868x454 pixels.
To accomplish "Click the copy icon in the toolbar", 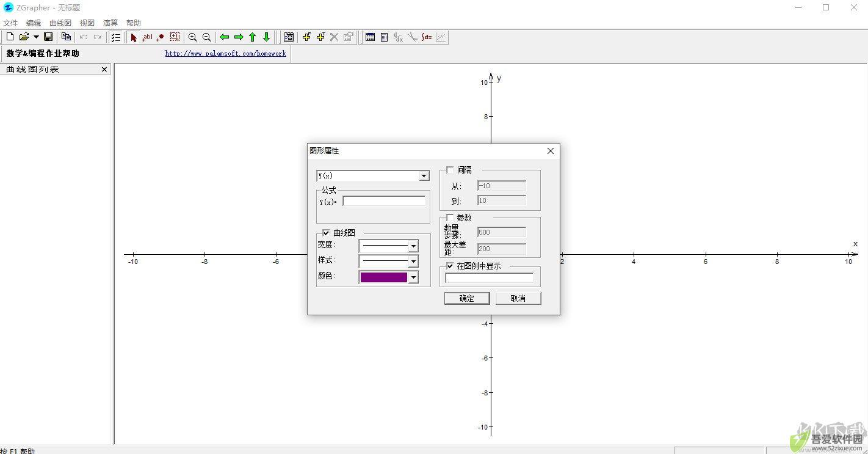I will pyautogui.click(x=66, y=37).
